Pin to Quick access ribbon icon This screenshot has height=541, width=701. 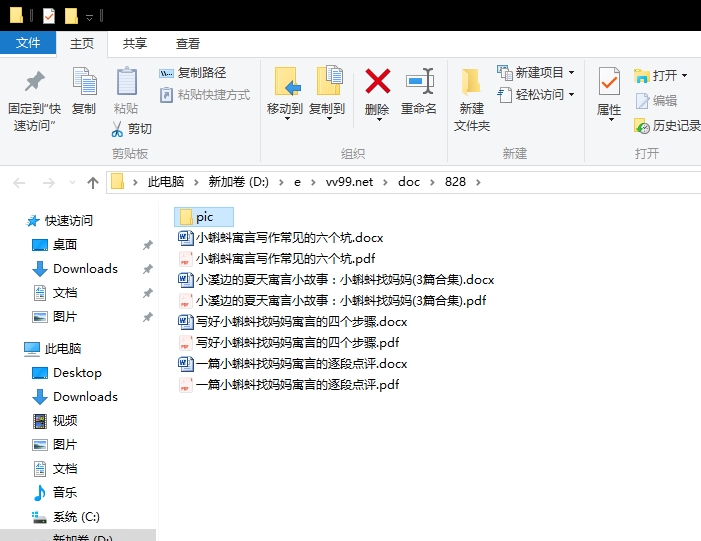[x=35, y=81]
